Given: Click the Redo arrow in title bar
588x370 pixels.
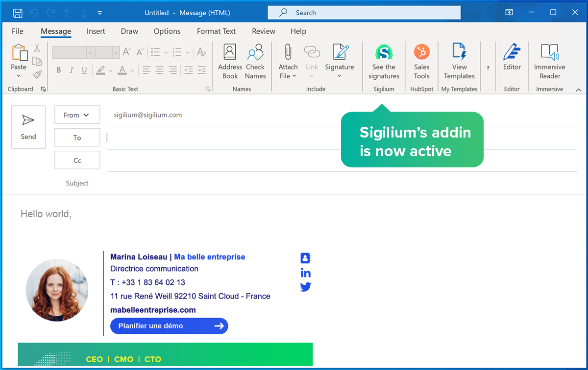Looking at the screenshot, I should click(51, 13).
